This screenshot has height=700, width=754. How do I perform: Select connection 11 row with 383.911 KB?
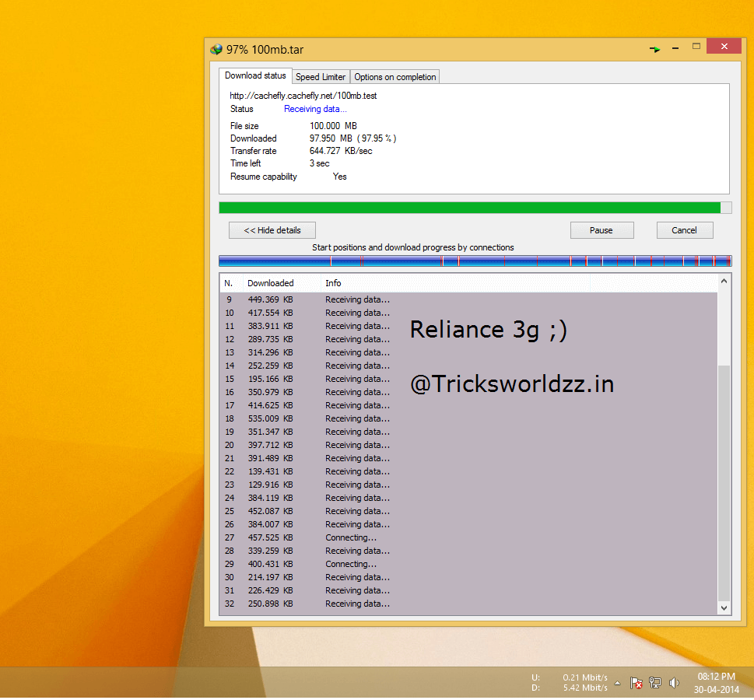469,326
